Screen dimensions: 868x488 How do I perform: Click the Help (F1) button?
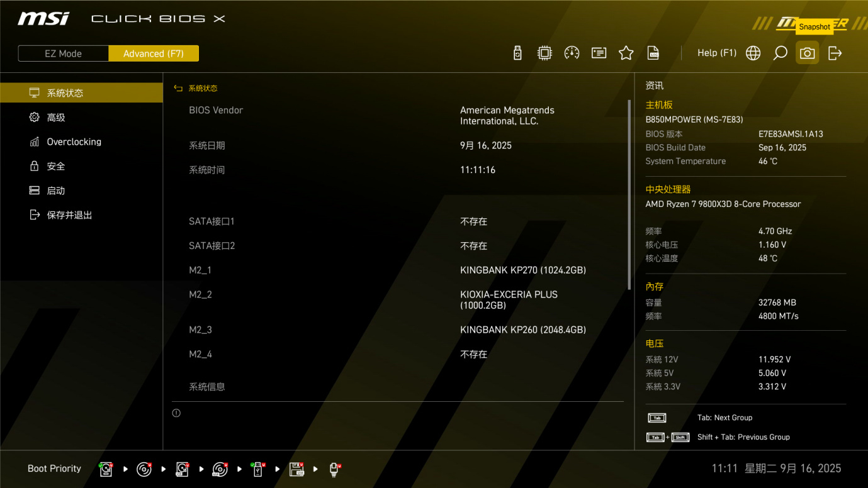point(717,53)
